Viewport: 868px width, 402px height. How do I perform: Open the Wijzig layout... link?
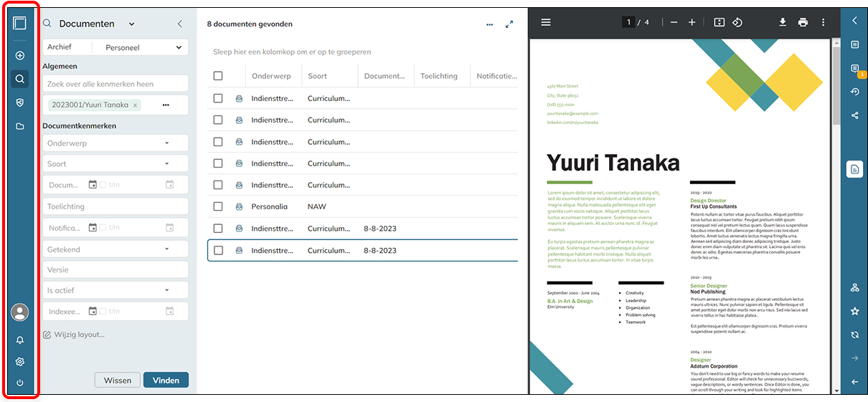point(74,335)
